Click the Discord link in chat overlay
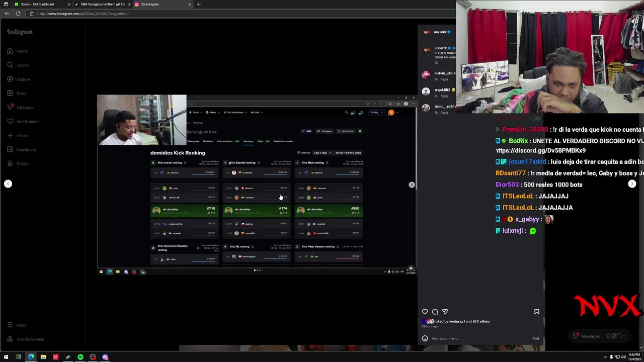This screenshot has height=362, width=644. point(540,150)
